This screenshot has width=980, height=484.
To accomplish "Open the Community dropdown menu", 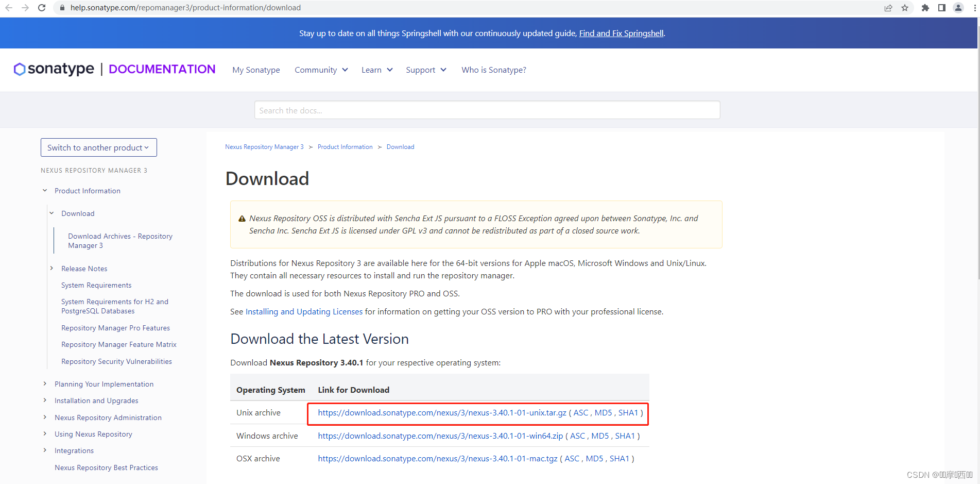I will click(321, 70).
